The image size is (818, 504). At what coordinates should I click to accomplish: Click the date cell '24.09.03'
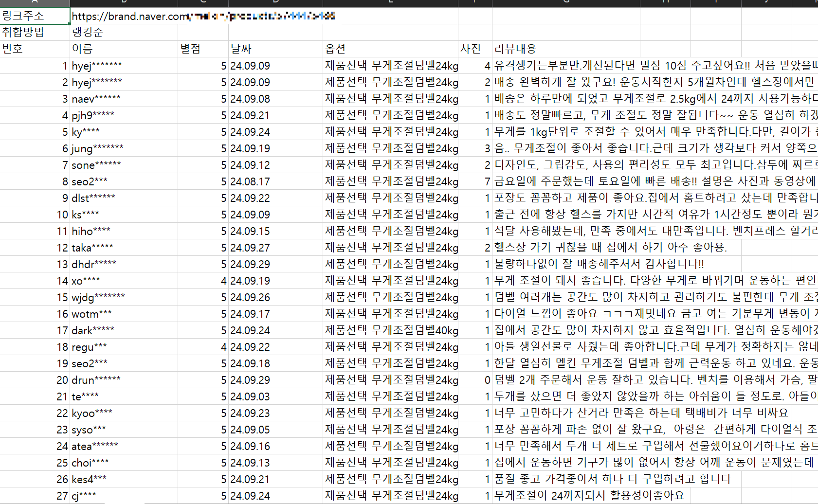275,396
